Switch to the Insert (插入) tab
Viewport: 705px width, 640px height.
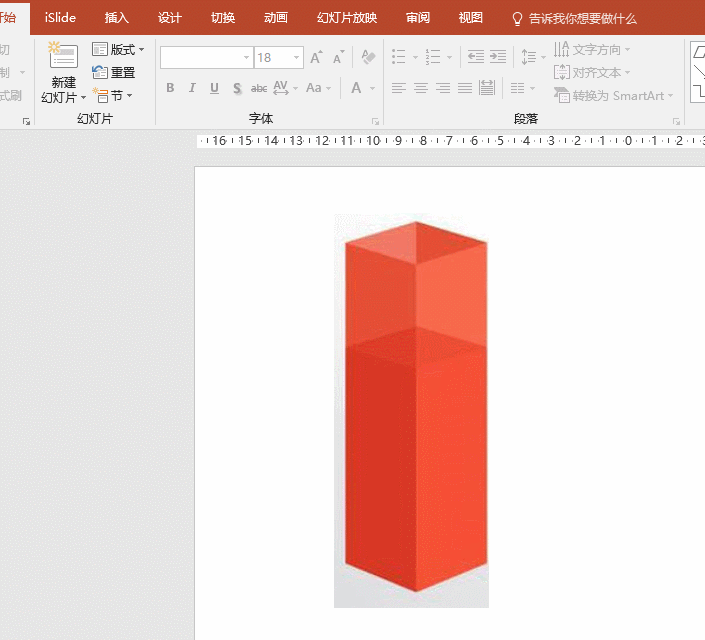coord(117,18)
